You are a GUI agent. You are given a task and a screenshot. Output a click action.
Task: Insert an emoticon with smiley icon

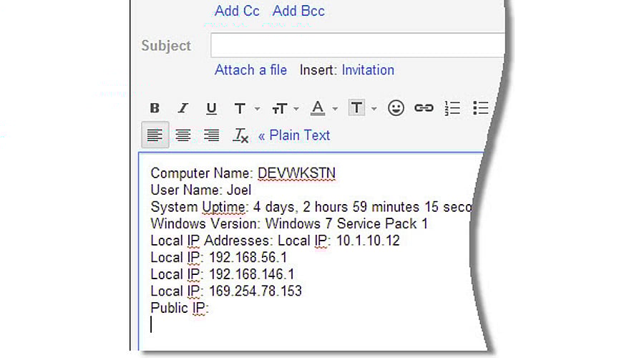pos(396,108)
